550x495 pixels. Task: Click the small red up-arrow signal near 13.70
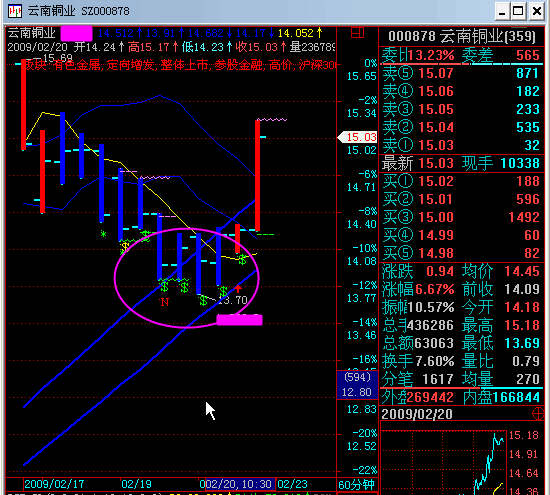click(238, 289)
